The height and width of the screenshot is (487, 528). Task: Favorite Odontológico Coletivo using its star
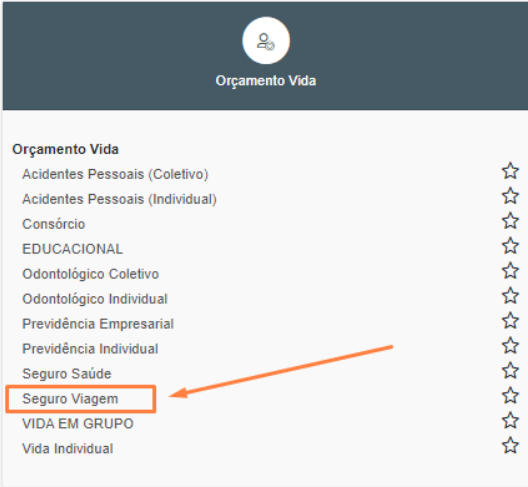tap(510, 270)
